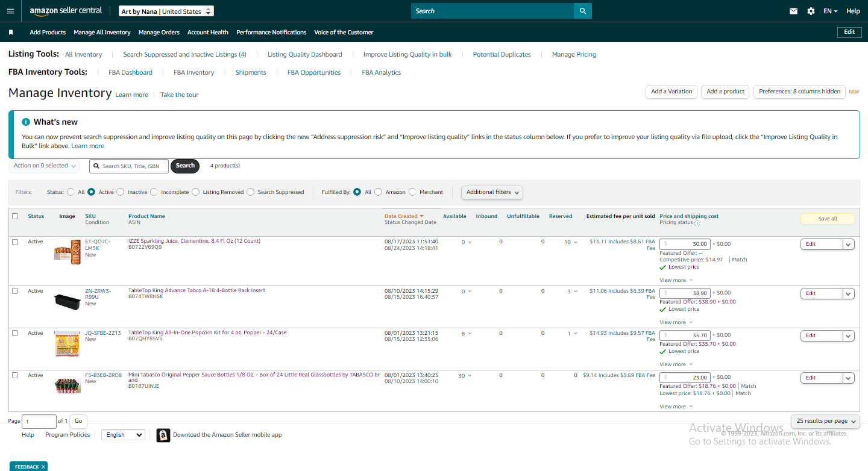
Task: Open the hamburger main menu
Action: tap(10, 11)
